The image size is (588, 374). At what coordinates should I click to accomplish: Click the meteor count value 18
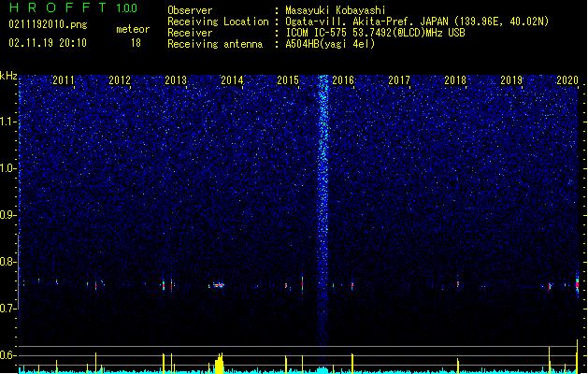[x=136, y=43]
